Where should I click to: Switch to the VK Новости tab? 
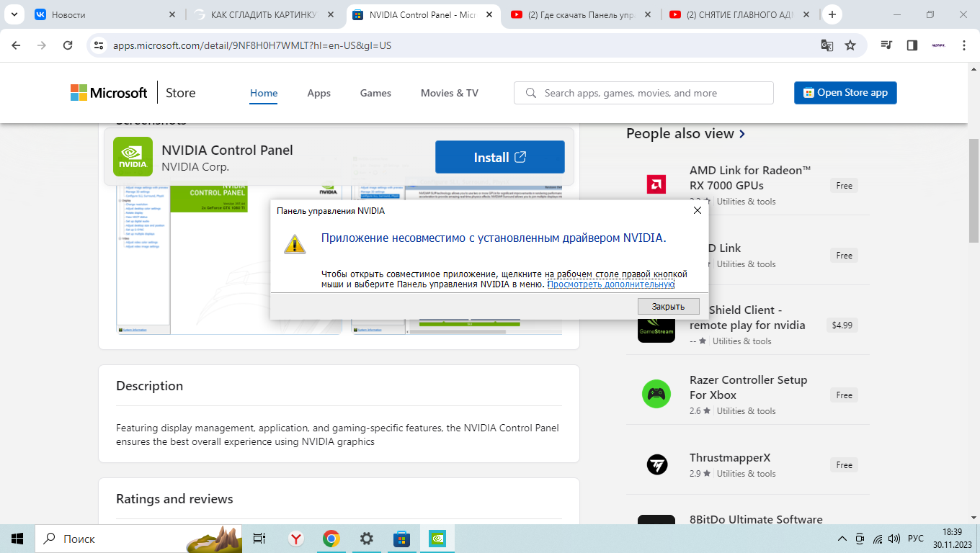pyautogui.click(x=101, y=14)
